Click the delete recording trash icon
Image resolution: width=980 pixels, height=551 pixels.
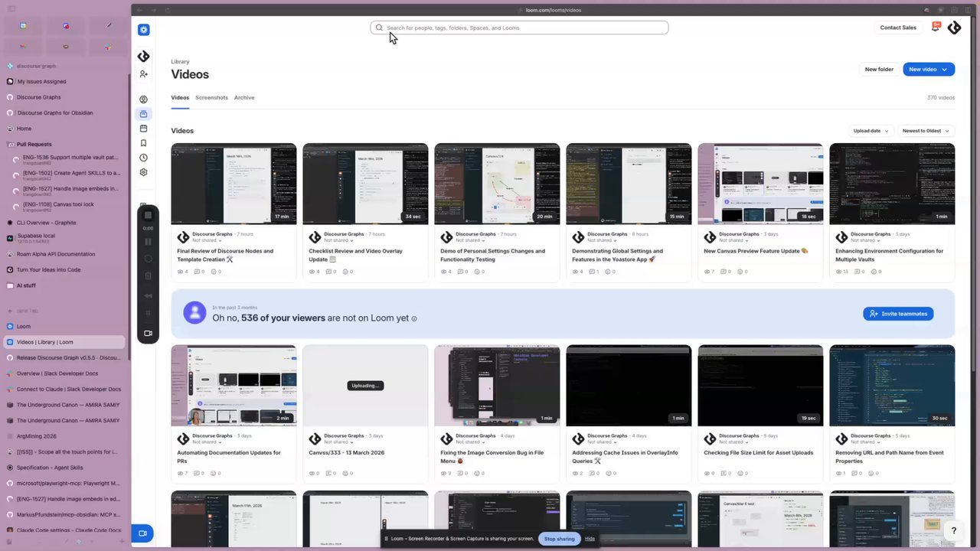(149, 275)
